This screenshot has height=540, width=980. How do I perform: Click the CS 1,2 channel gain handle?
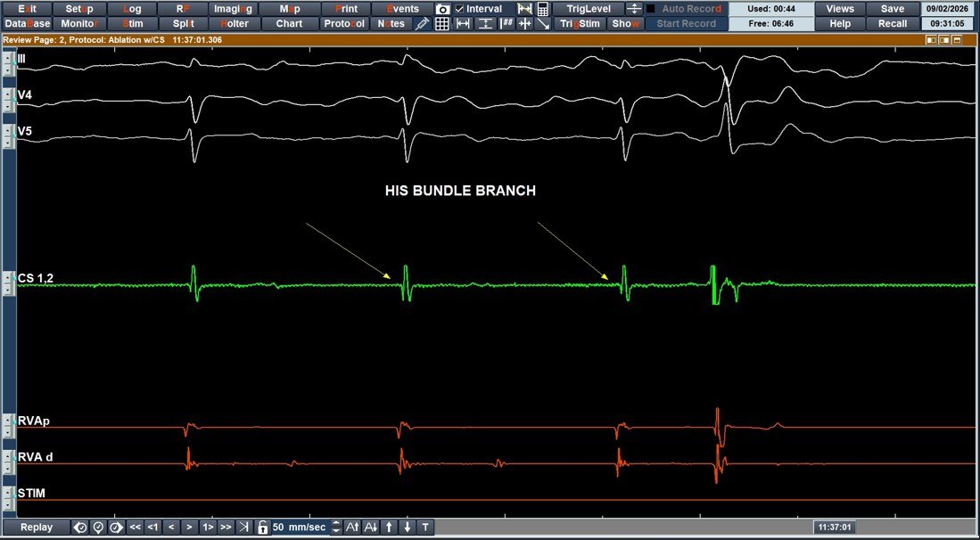click(x=7, y=284)
